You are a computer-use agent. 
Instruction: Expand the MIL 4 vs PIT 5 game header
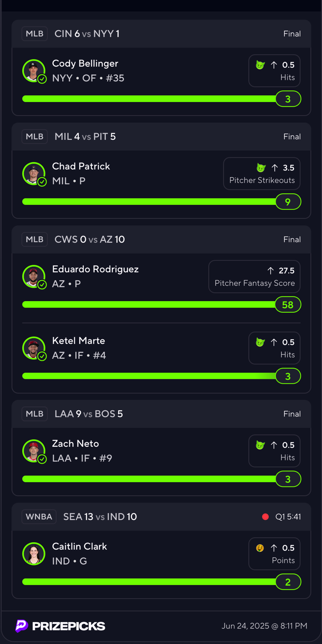[161, 136]
